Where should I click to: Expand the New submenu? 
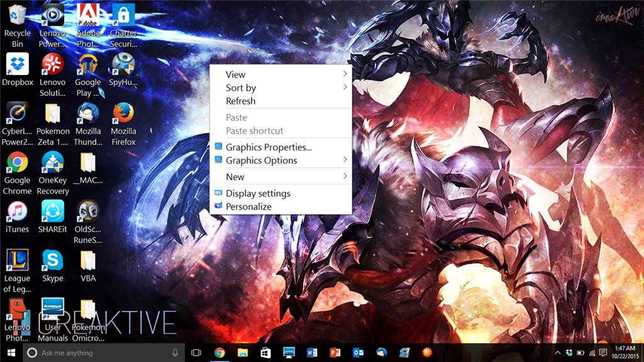[281, 176]
